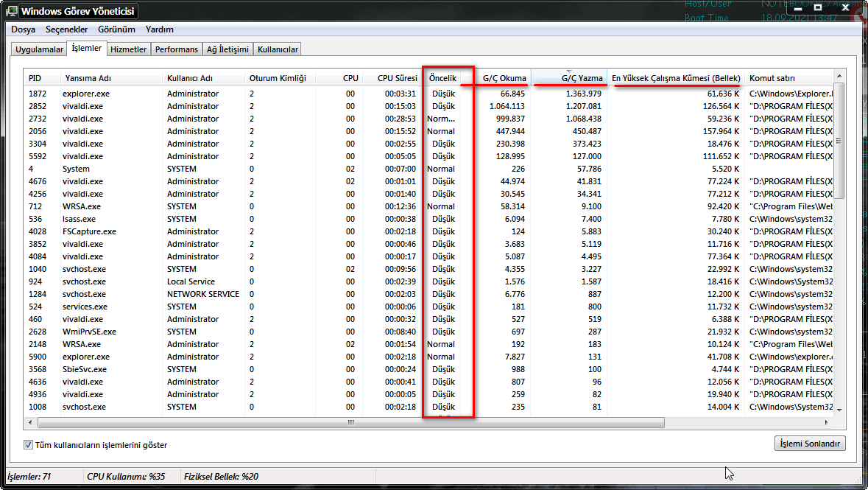Screen dimensions: 868x490
Task: Select the svchost.exe Local Service row
Action: (x=428, y=281)
